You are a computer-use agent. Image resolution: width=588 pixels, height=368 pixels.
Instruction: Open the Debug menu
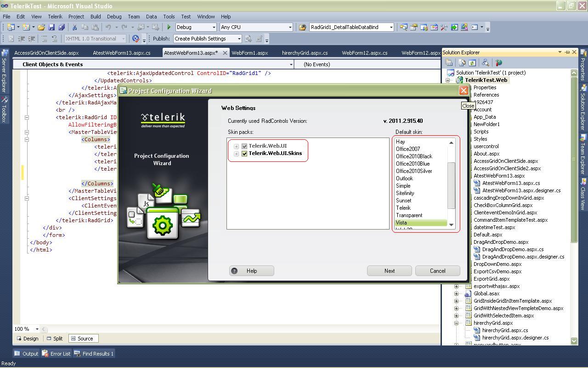tap(114, 17)
